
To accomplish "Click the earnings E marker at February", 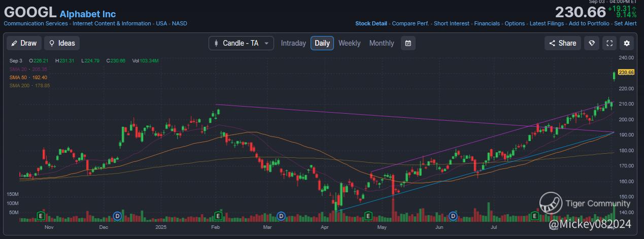I will [x=218, y=216].
